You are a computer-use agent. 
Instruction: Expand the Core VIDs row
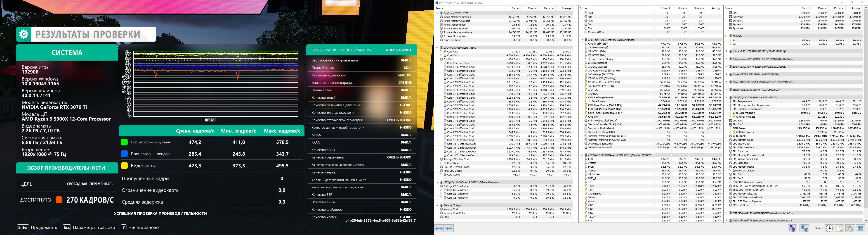[441, 52]
